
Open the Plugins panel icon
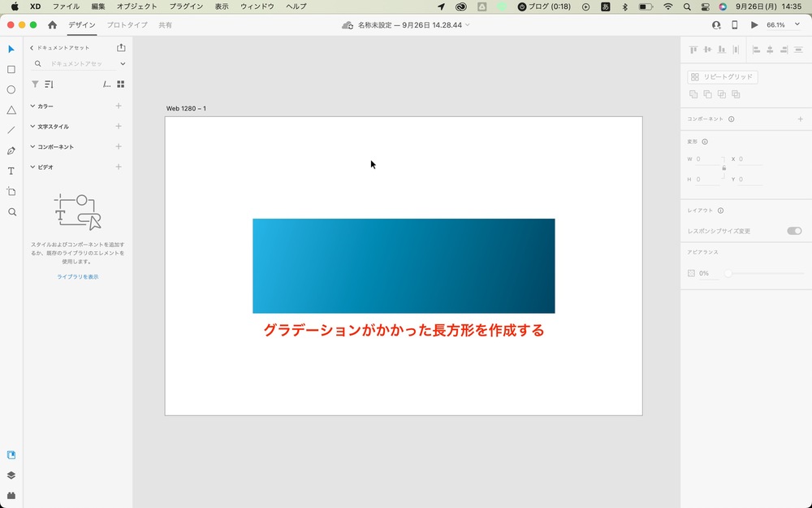(x=11, y=496)
